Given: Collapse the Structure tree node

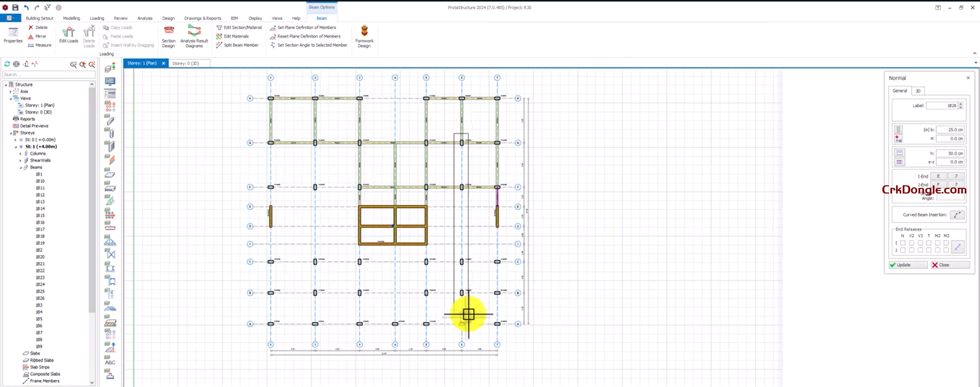Looking at the screenshot, I should point(6,85).
